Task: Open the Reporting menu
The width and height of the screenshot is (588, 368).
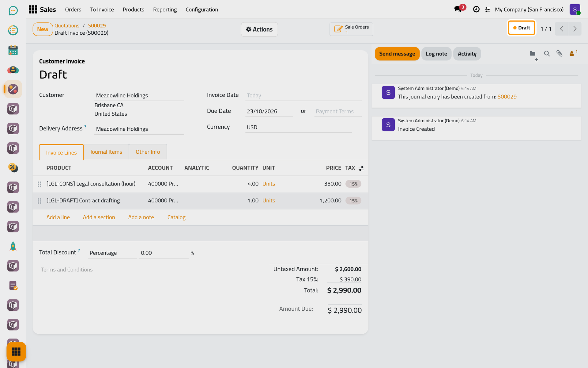Action: click(x=165, y=10)
